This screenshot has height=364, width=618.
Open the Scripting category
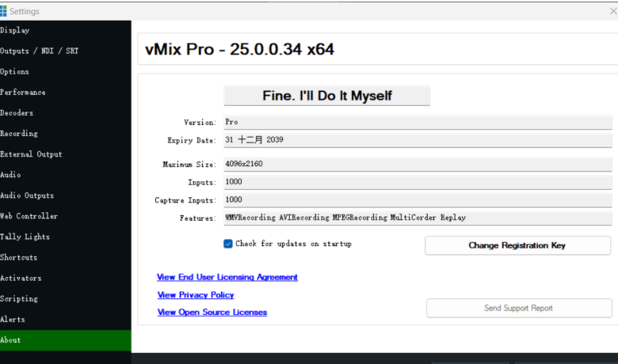[66, 298]
